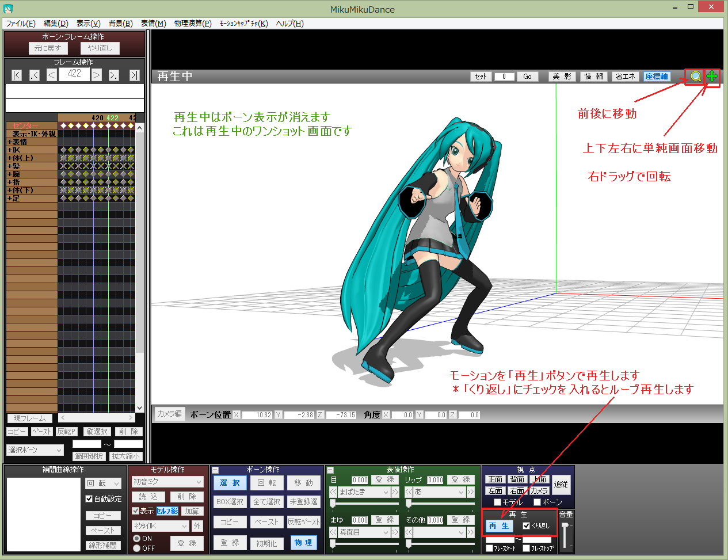
Task: Adjust the 音量 volume slider
Action: click(565, 535)
